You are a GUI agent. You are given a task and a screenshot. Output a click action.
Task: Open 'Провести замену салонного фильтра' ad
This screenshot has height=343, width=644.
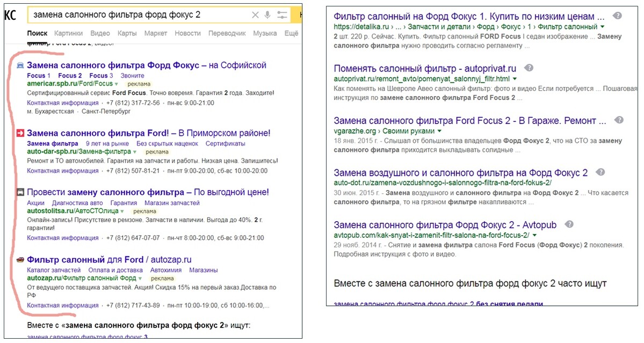point(148,192)
